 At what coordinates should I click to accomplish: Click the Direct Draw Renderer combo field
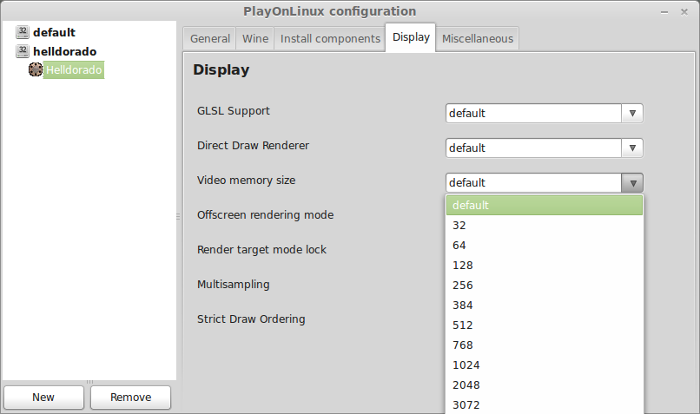click(533, 148)
